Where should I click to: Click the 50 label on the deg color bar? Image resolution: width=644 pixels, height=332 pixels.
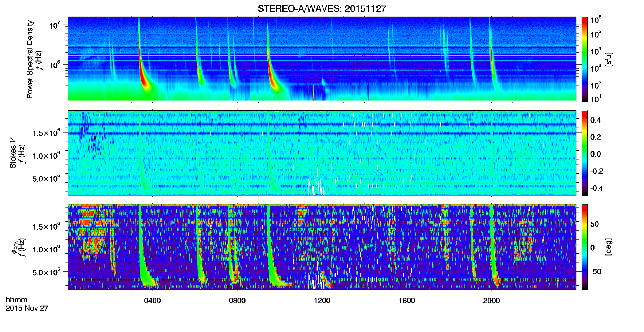pos(595,224)
